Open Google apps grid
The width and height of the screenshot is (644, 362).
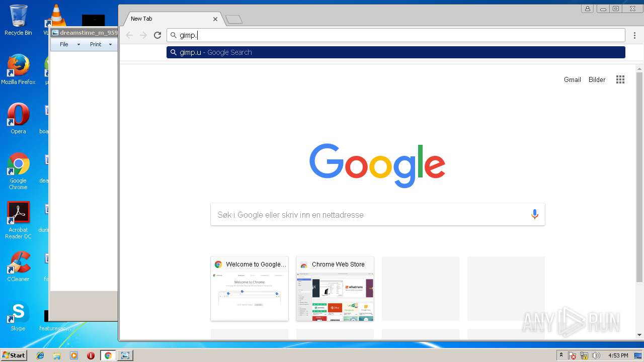click(x=620, y=79)
